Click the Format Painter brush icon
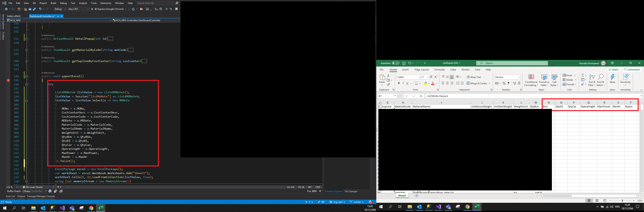This screenshot has height=212, width=644. 388,85
